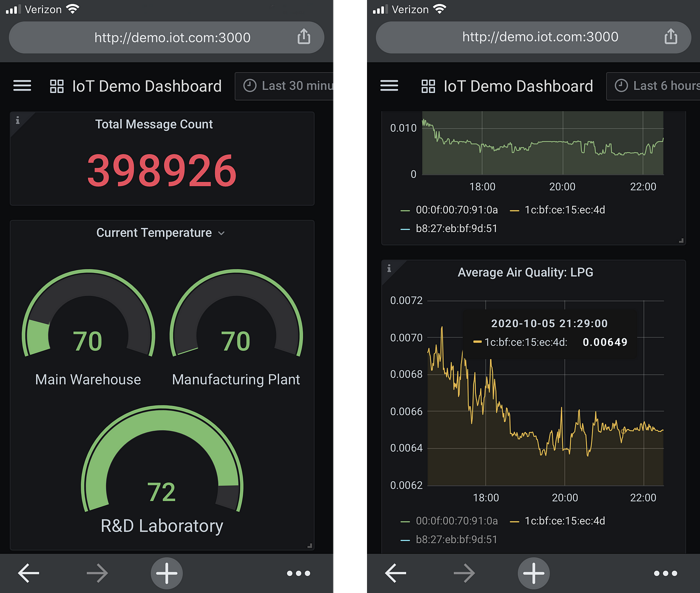Click info icon on Average Air Quality LPG panel
Viewport: 700px width, 593px height.
point(389,268)
